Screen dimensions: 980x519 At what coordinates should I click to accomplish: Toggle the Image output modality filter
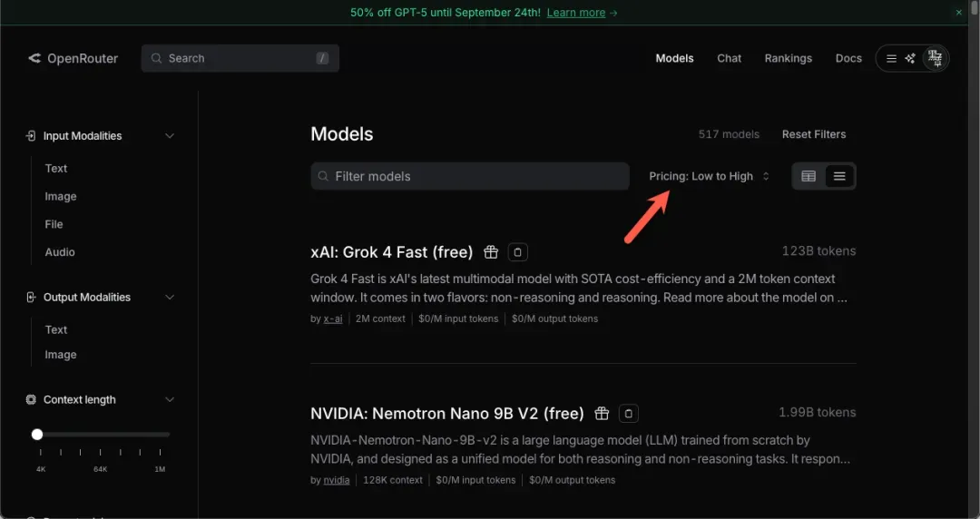pos(61,355)
